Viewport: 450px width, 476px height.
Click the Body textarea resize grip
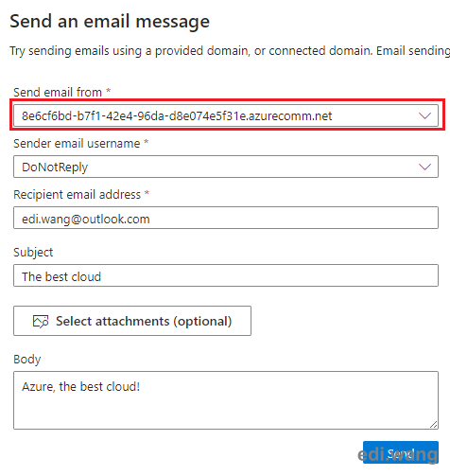pyautogui.click(x=434, y=425)
